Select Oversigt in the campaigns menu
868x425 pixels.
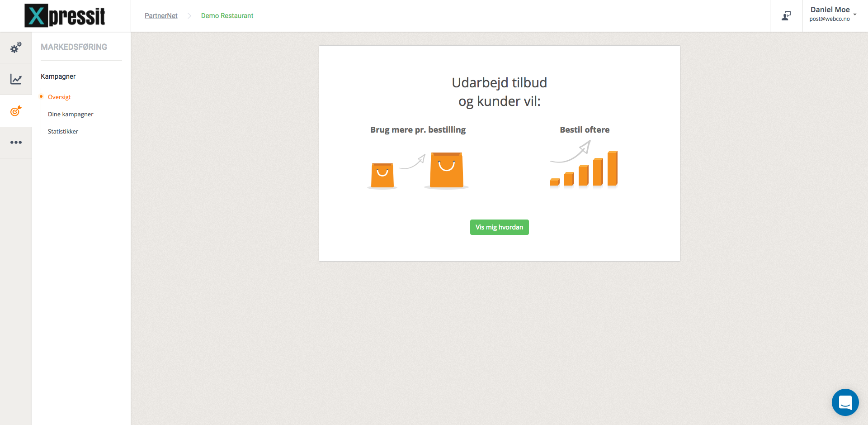(59, 97)
